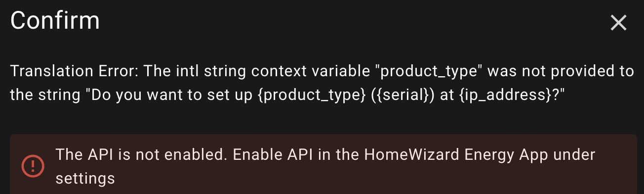
Task: Click the red exclamation alert icon
Action: click(x=33, y=166)
